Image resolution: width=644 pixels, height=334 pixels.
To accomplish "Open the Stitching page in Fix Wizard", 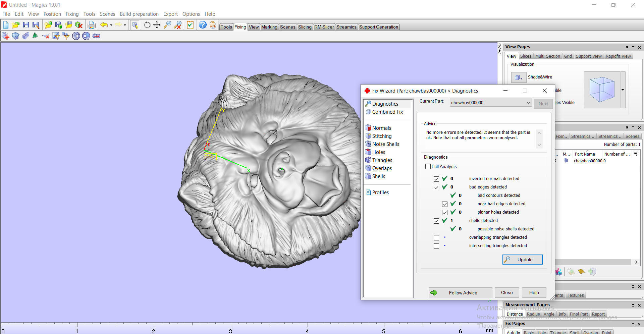I will pos(382,136).
